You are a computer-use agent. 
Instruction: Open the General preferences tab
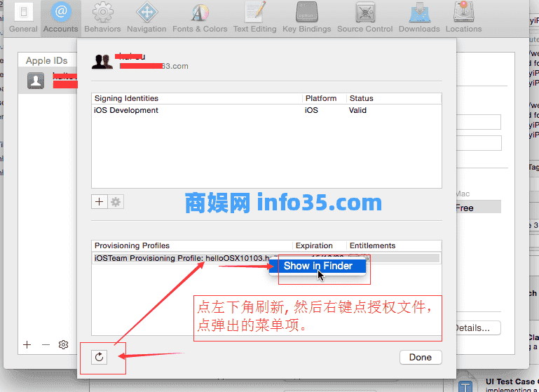tap(23, 18)
